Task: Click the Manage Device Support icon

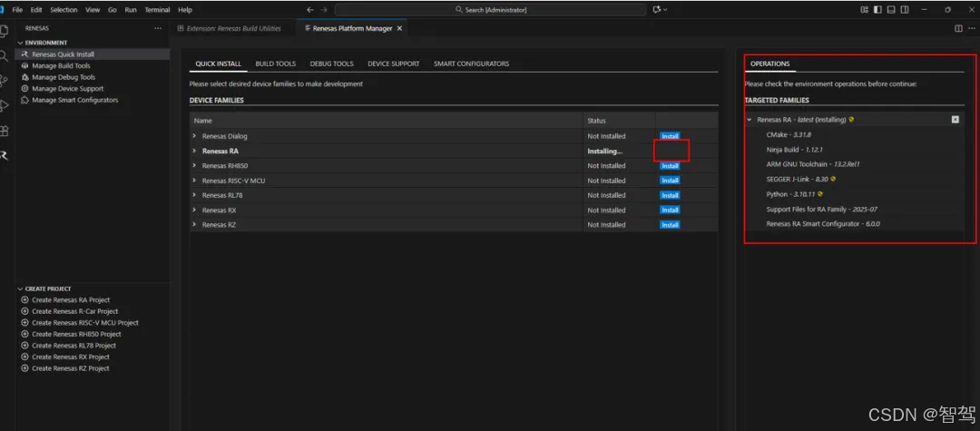Action: pyautogui.click(x=25, y=89)
